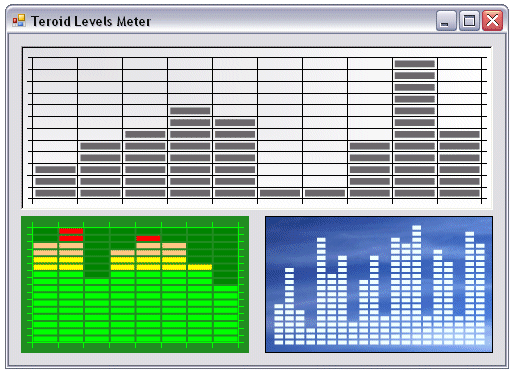Viewport: 513px width, 373px height.
Task: Click the topmost gray bar of the ninth column
Action: 415,64
